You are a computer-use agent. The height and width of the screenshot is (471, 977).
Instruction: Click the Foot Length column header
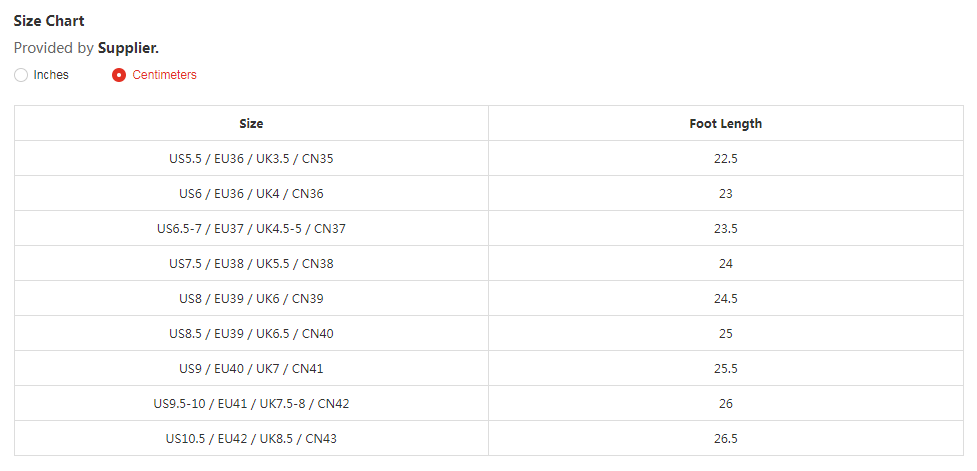click(725, 124)
